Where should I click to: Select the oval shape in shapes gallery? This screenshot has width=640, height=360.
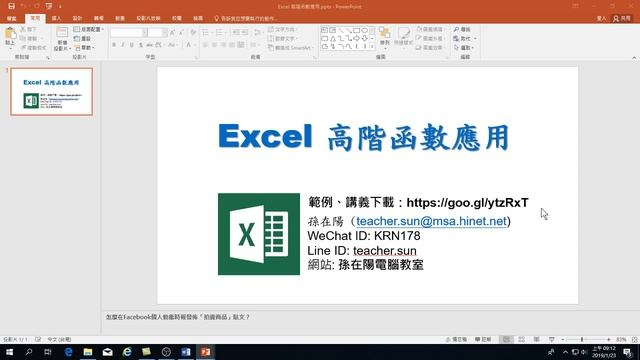[x=364, y=30]
